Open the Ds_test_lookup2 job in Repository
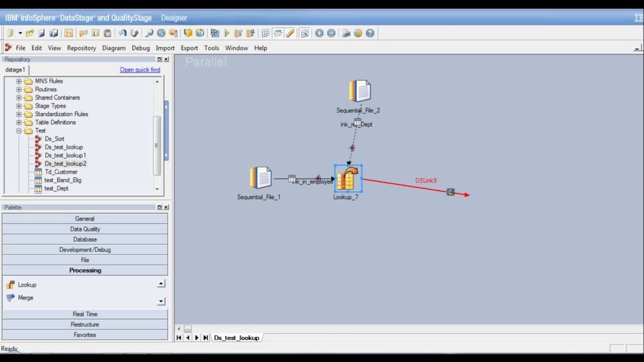The width and height of the screenshot is (644, 362). tap(65, 163)
